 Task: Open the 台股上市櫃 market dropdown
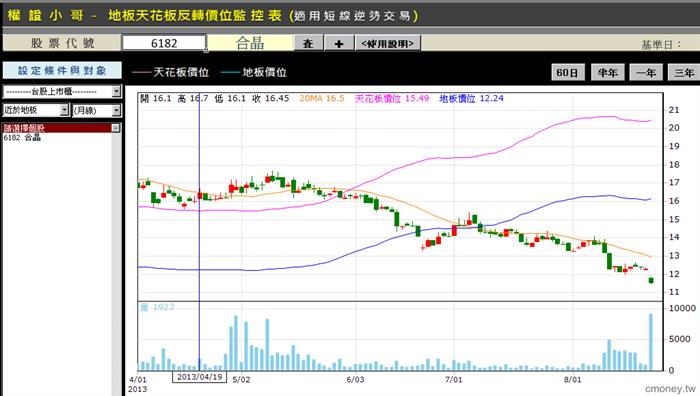coord(62,92)
